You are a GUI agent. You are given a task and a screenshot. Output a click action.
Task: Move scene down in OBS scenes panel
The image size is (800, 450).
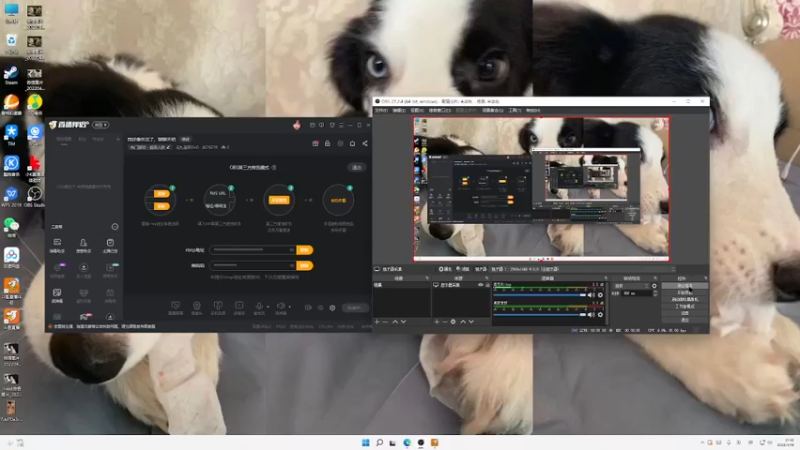pyautogui.click(x=404, y=322)
